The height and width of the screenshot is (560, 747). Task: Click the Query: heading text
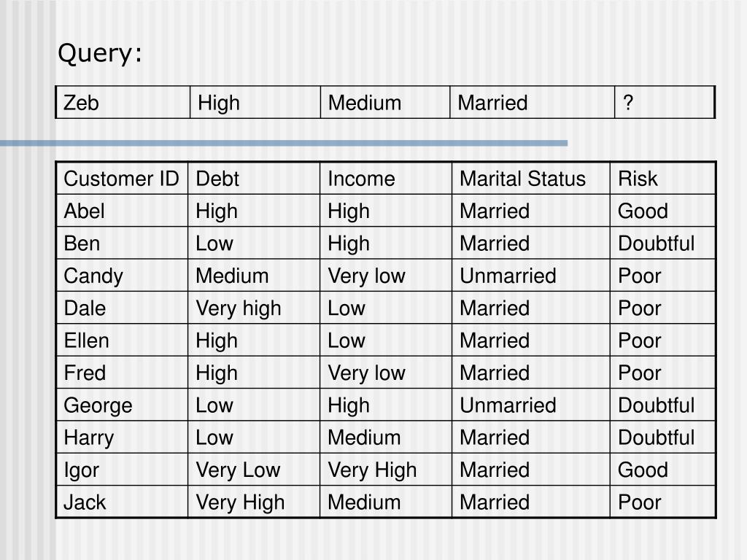point(99,54)
